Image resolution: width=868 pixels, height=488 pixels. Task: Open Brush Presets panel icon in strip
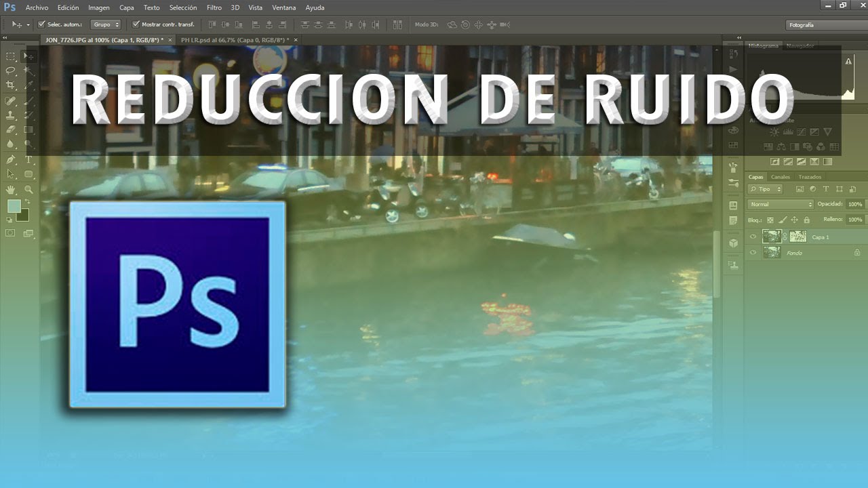tap(733, 183)
